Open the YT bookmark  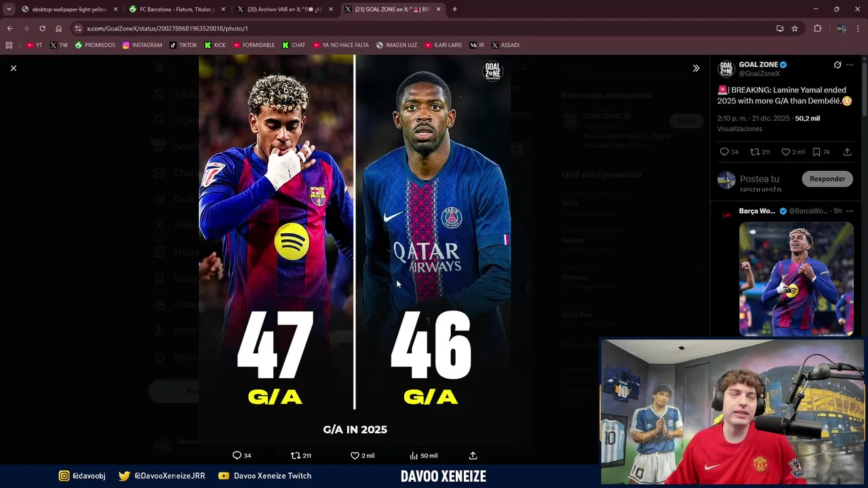pos(35,45)
